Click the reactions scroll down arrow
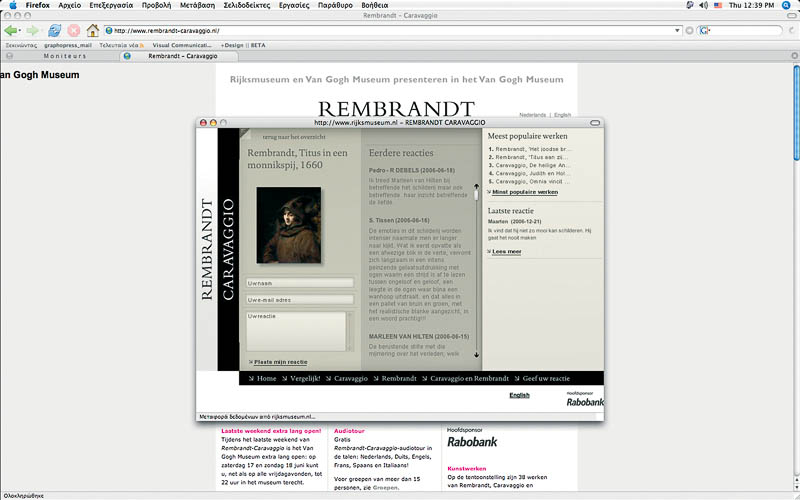Image resolution: width=800 pixels, height=500 pixels. (x=477, y=355)
